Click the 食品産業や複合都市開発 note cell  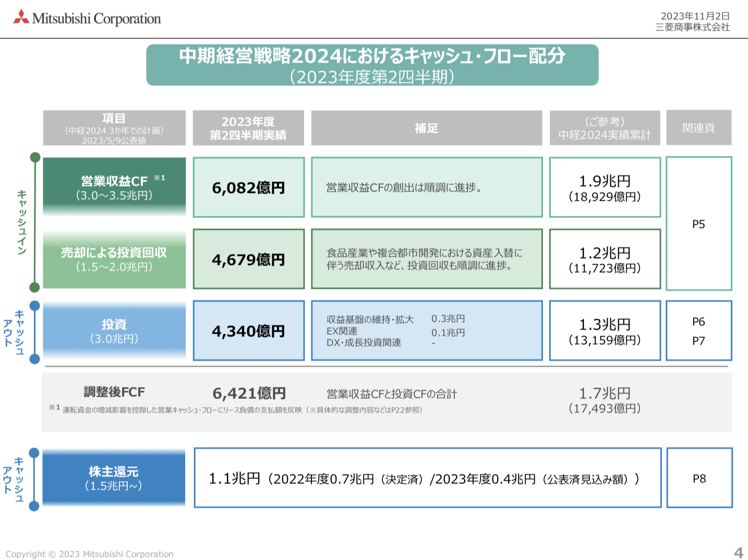click(x=427, y=259)
